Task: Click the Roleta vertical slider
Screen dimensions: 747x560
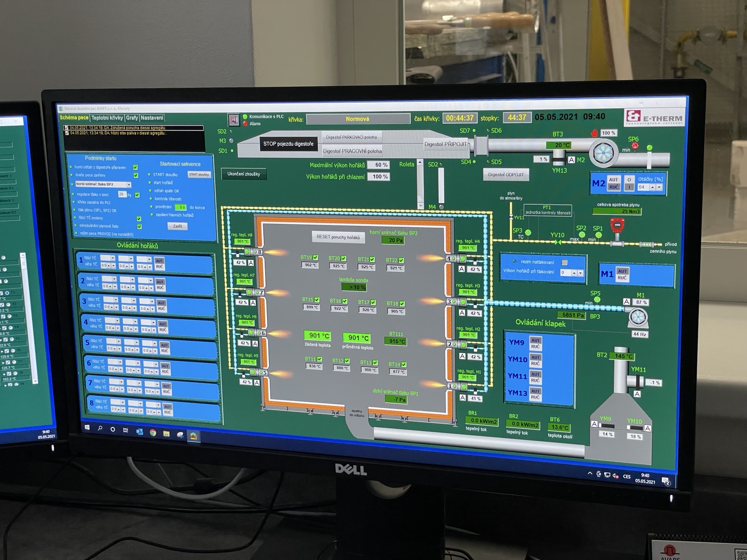Action: coord(420,184)
